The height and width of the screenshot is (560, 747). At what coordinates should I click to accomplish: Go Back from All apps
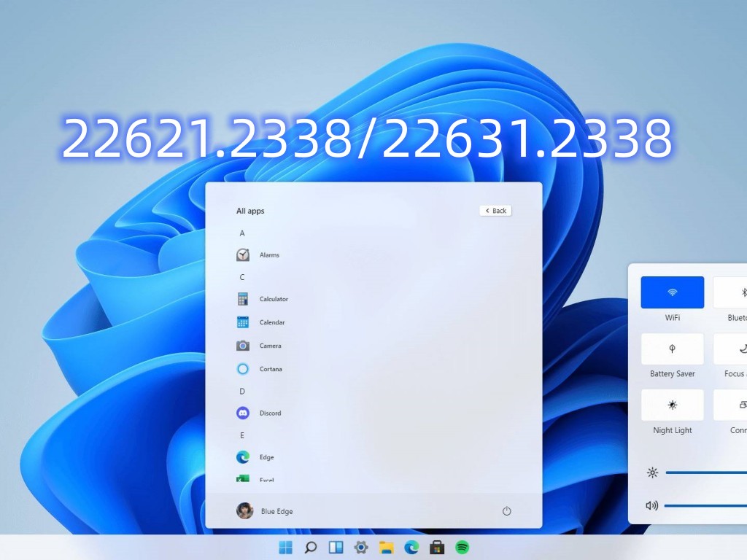click(x=495, y=211)
